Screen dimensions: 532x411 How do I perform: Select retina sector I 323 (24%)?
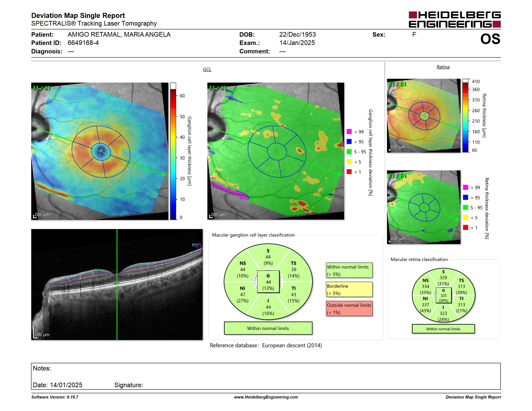443,313
